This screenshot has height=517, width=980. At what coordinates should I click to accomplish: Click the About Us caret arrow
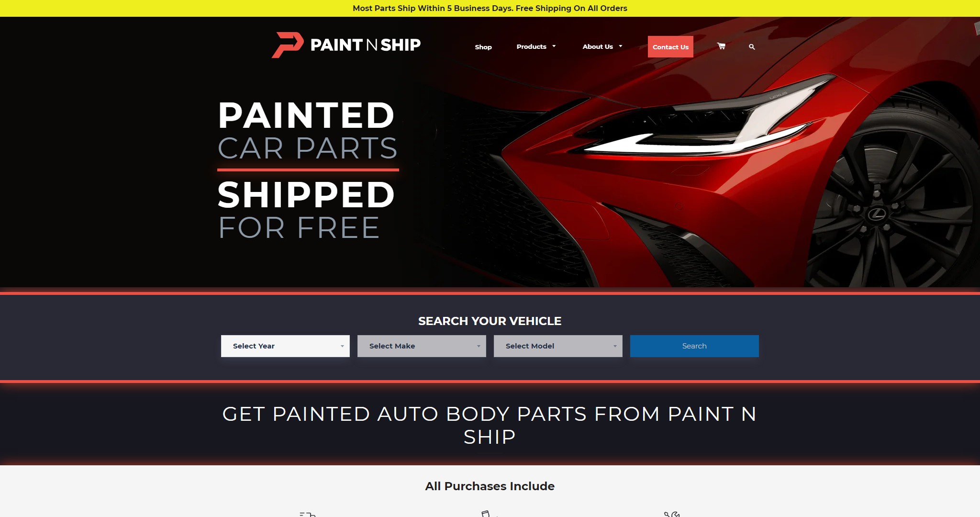621,46
